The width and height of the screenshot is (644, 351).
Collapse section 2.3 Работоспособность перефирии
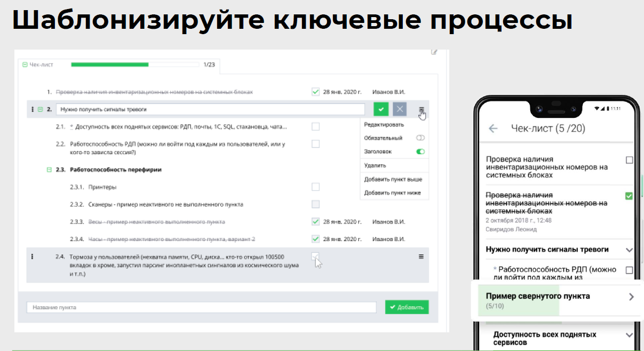pyautogui.click(x=49, y=170)
